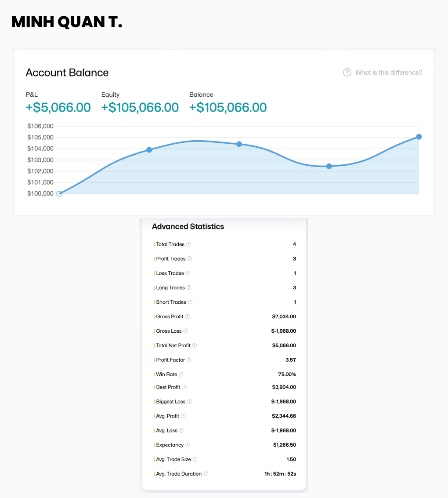Click the info icon beside Biggest Loss
Image resolution: width=448 pixels, height=498 pixels.
190,402
